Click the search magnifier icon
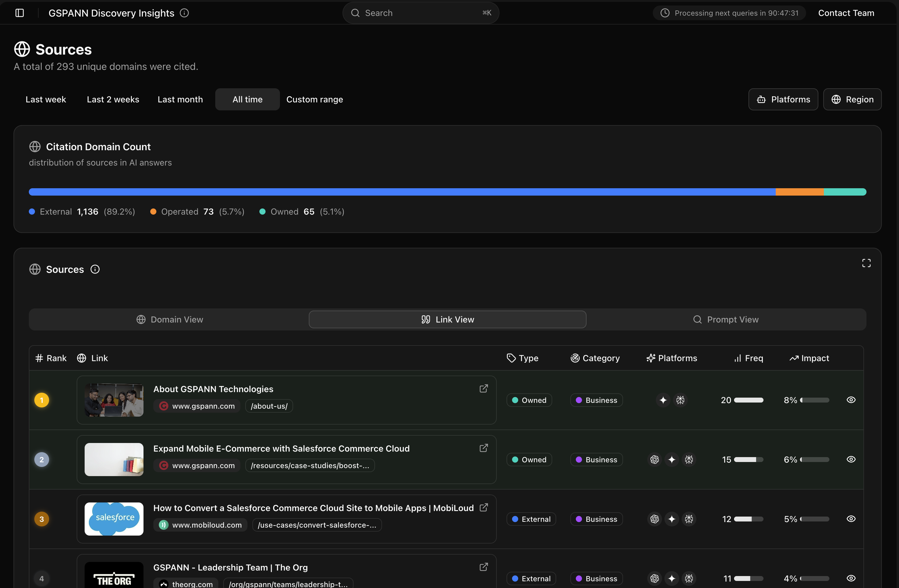Image resolution: width=899 pixels, height=588 pixels. tap(355, 13)
